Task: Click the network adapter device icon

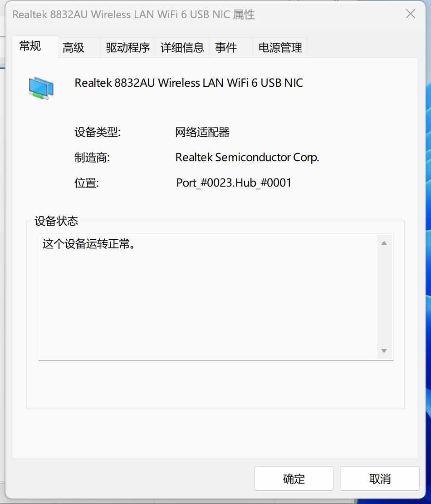Action: tap(41, 88)
